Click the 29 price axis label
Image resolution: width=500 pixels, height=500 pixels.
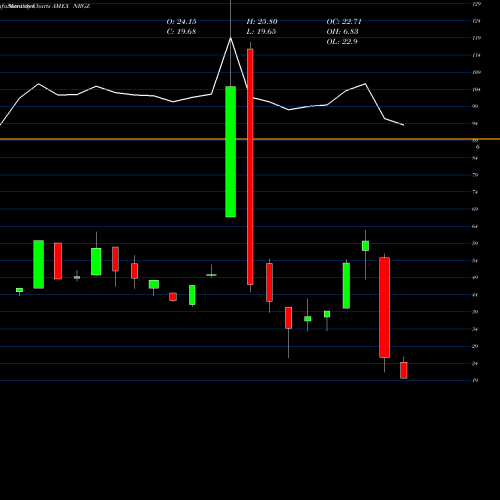[x=475, y=346]
